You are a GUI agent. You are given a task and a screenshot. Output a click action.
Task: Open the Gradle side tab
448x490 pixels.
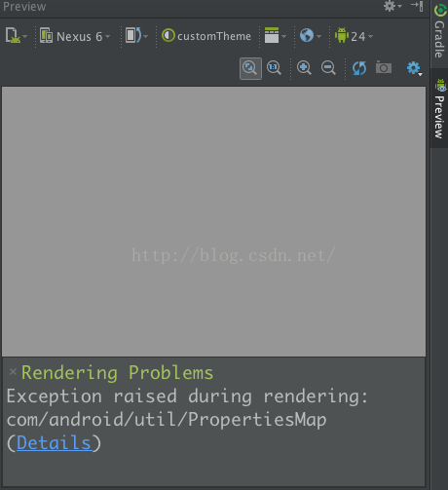point(439,32)
